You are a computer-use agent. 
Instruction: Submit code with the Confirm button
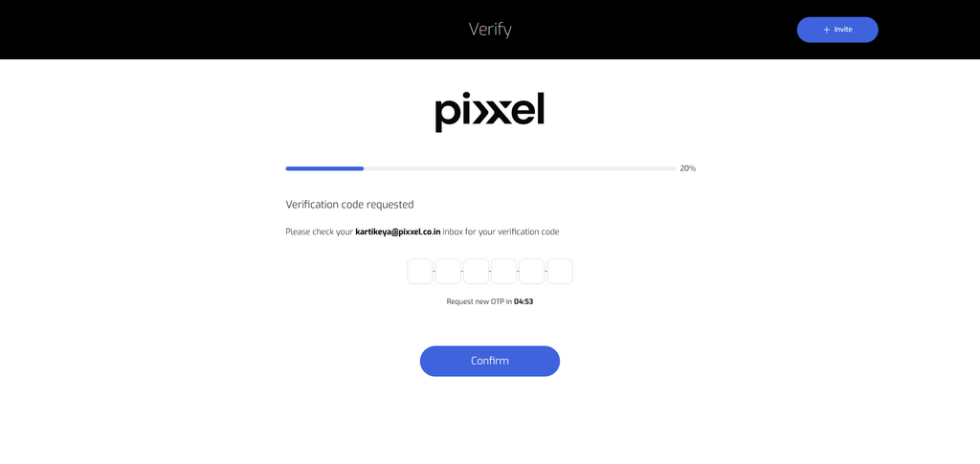[x=489, y=361]
